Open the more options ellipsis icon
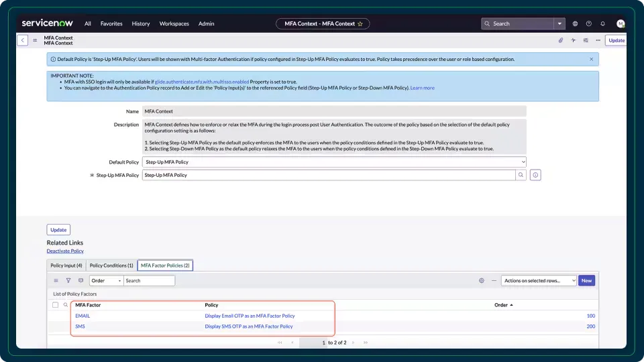Image resolution: width=644 pixels, height=362 pixels. click(598, 40)
